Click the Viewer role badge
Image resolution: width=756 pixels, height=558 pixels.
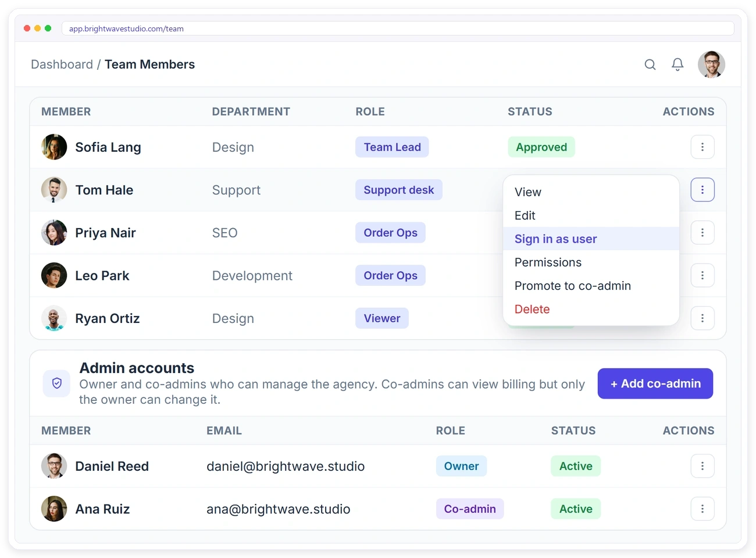382,318
